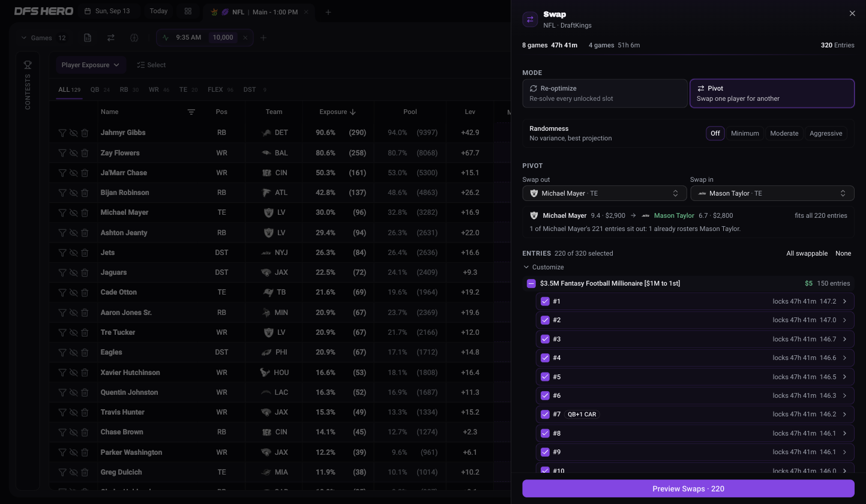Open Swap out Michael Mayer dropdown
Image resolution: width=866 pixels, height=504 pixels.
tap(604, 193)
